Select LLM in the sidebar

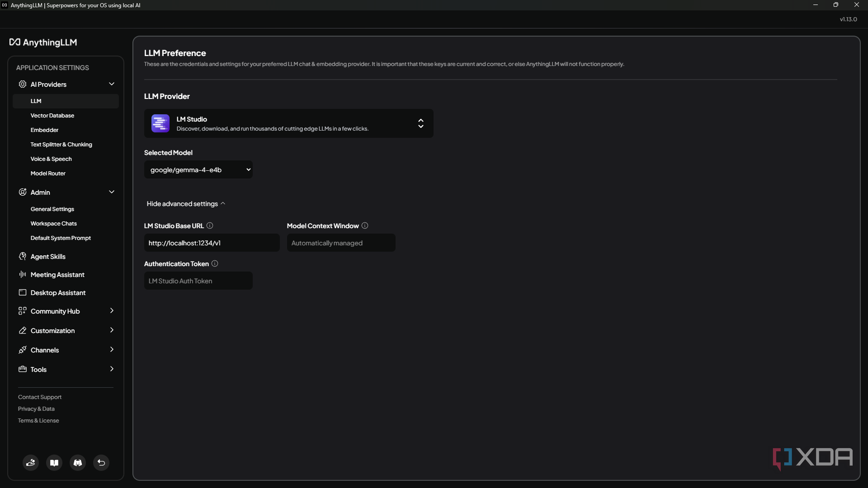66,101
